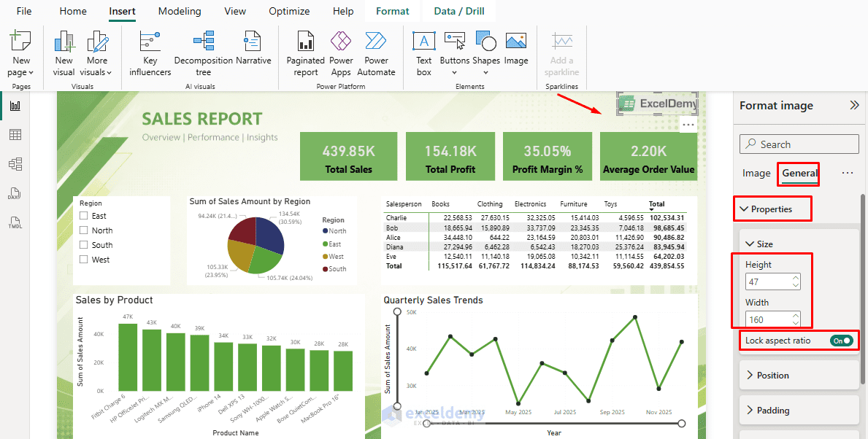Open the Help ribbon tab
Image resolution: width=868 pixels, height=439 pixels.
[343, 11]
